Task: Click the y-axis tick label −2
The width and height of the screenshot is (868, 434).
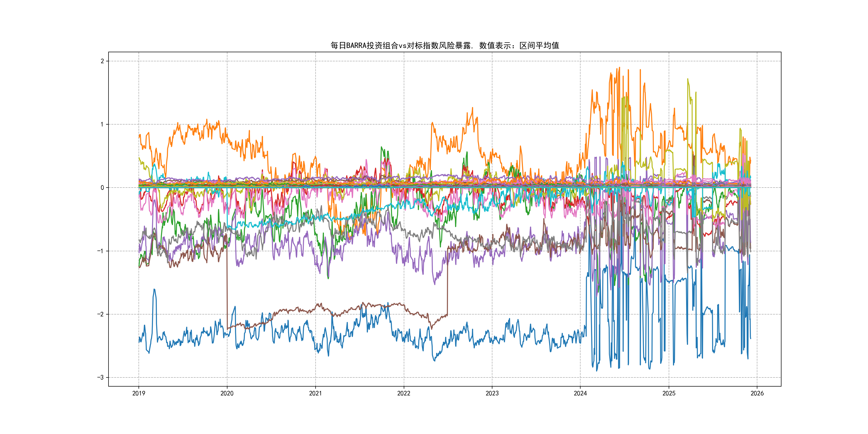Action: 100,314
